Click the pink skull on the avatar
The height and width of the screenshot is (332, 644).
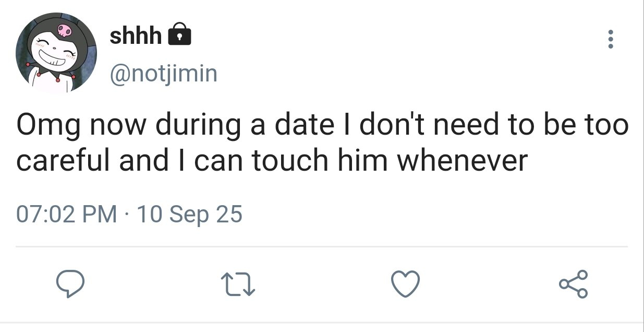(64, 30)
